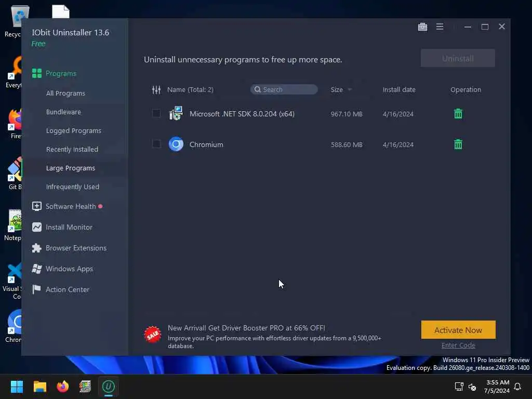Screen dimensions: 532x399
Task: Click the red SALE badge
Action: click(x=153, y=335)
